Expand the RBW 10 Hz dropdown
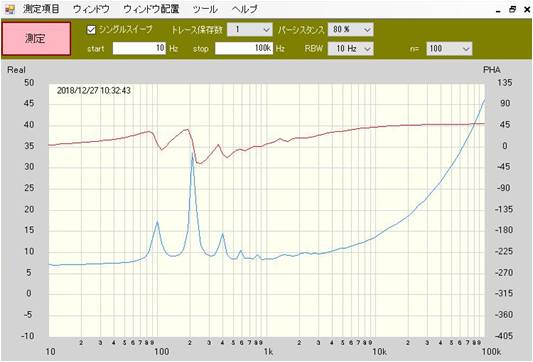 (x=350, y=49)
